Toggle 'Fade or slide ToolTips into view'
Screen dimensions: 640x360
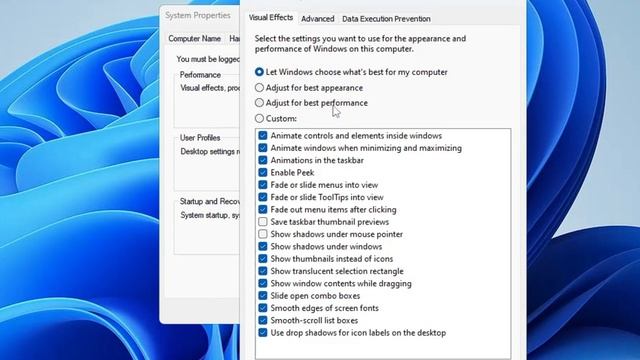tap(263, 197)
